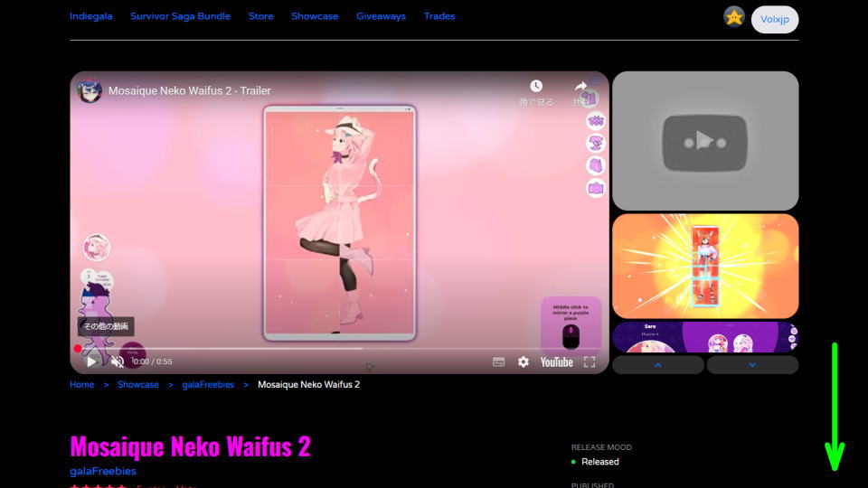Enter fullscreen on the video player
This screenshot has height=488, width=868.
590,361
